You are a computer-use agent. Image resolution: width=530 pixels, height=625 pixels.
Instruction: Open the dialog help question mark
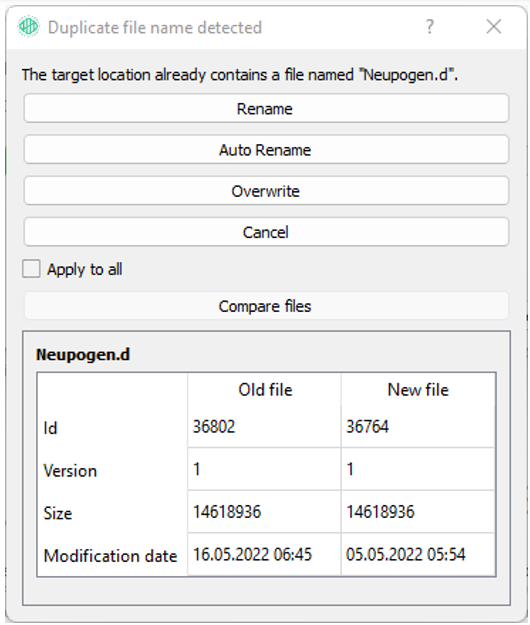(x=430, y=27)
